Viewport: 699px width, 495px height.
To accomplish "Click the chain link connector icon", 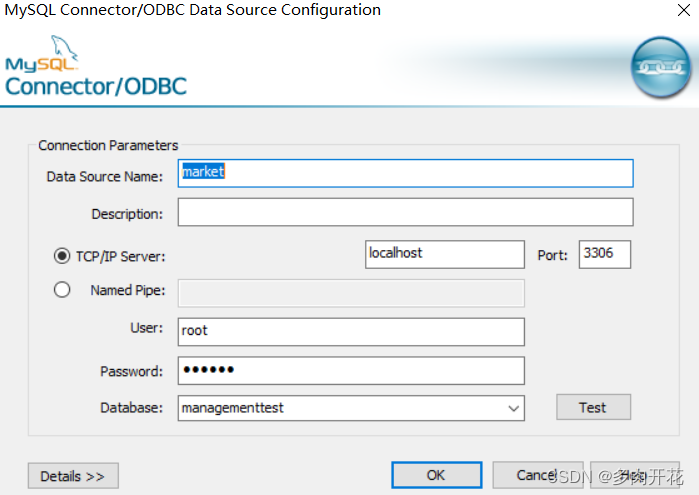I will (661, 67).
